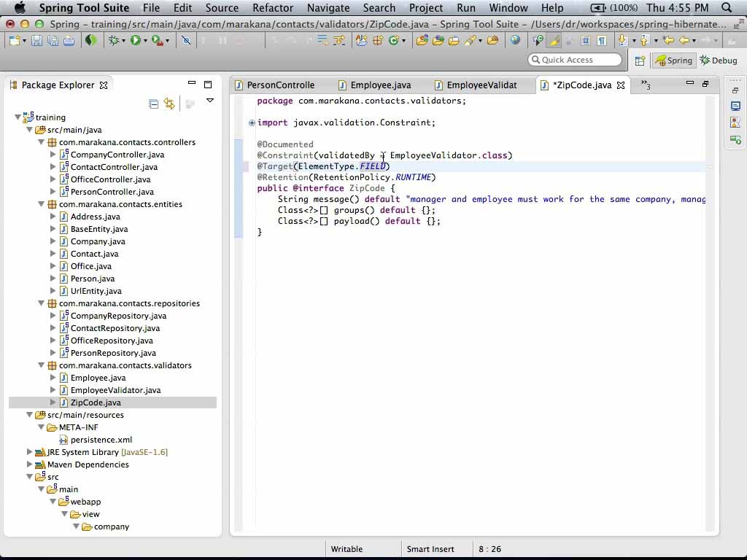Open the Run configurations dropdown arrow
This screenshot has width=747, height=560.
pyautogui.click(x=145, y=42)
